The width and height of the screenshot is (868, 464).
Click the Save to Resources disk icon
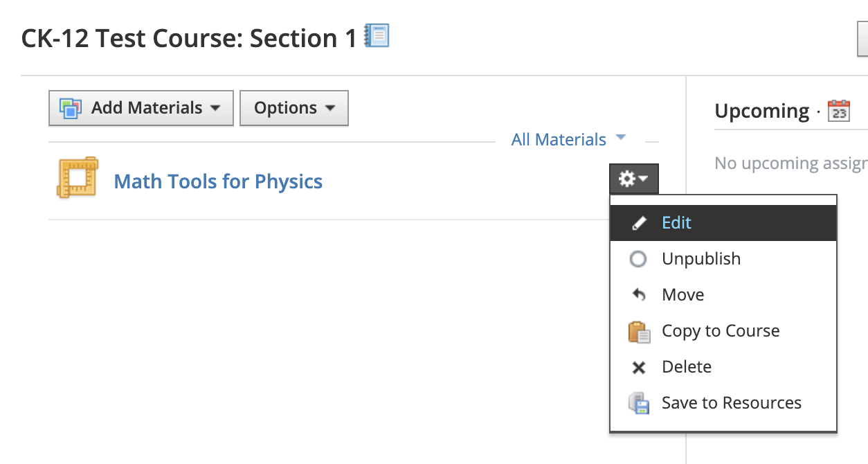639,403
